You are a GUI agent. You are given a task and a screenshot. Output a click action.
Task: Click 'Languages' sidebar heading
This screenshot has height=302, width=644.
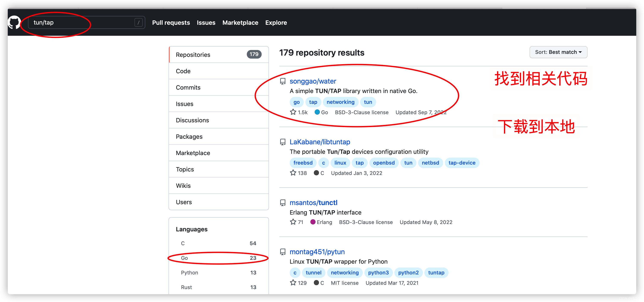pos(192,229)
